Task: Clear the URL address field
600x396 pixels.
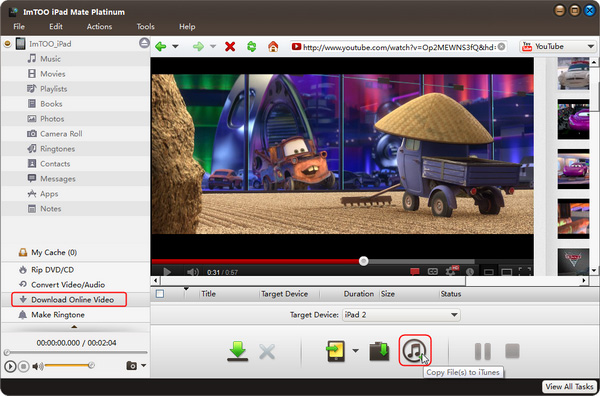Action: point(501,47)
